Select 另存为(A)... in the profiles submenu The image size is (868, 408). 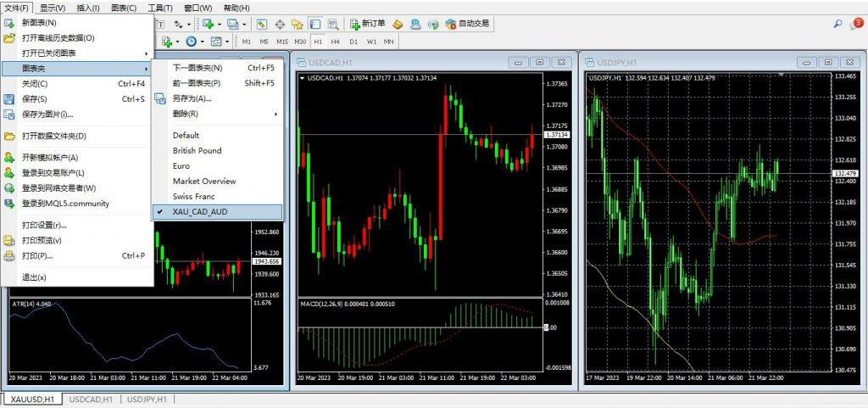pos(217,98)
